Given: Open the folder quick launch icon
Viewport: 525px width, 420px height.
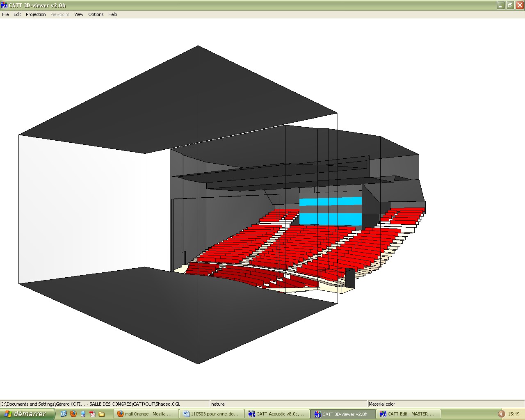Looking at the screenshot, I should [x=102, y=414].
